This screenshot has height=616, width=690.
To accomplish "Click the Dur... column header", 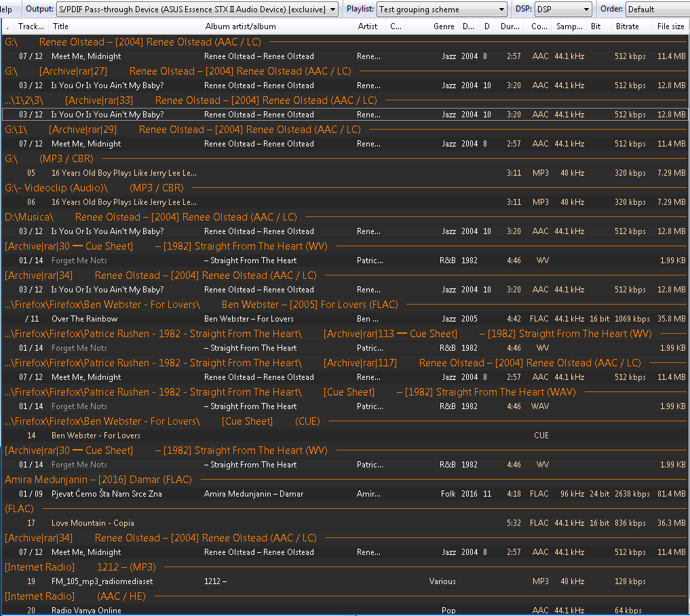I will point(510,26).
